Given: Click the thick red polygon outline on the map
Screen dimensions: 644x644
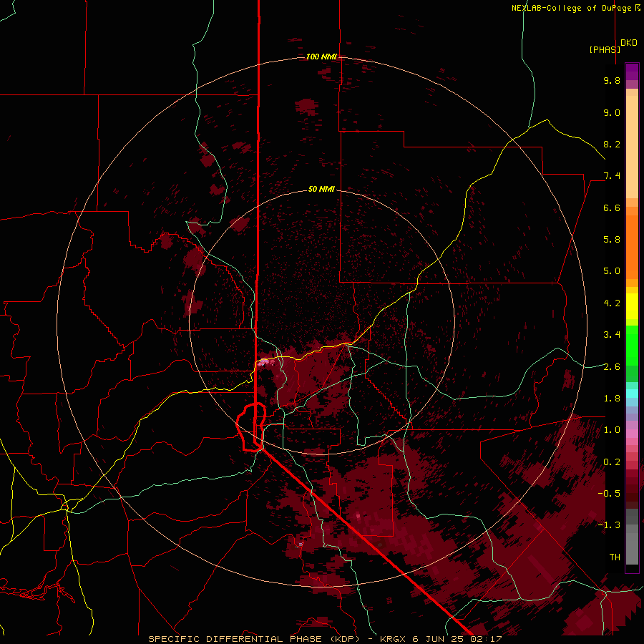Looking at the screenshot, I should [251, 427].
